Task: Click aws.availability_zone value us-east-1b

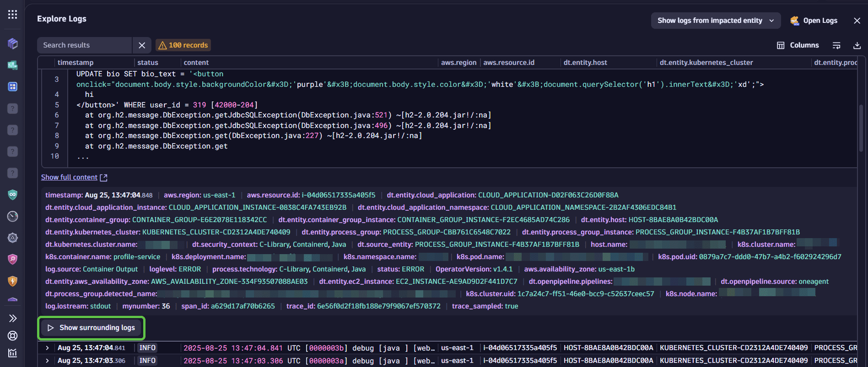Action: coord(616,269)
